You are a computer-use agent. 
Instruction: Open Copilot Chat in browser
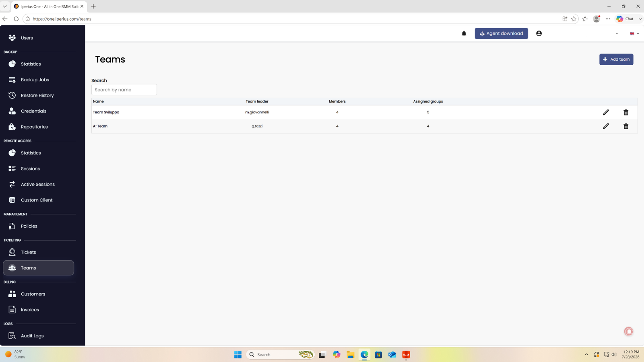[625, 19]
